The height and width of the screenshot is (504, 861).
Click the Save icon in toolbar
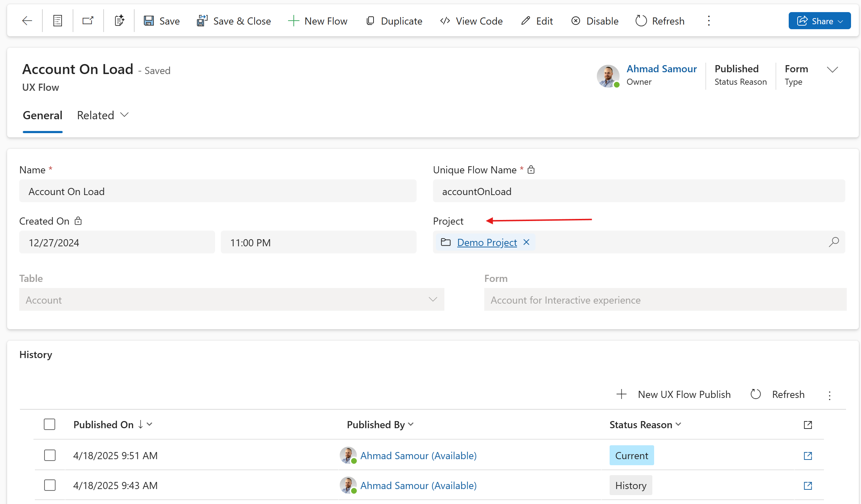point(148,21)
